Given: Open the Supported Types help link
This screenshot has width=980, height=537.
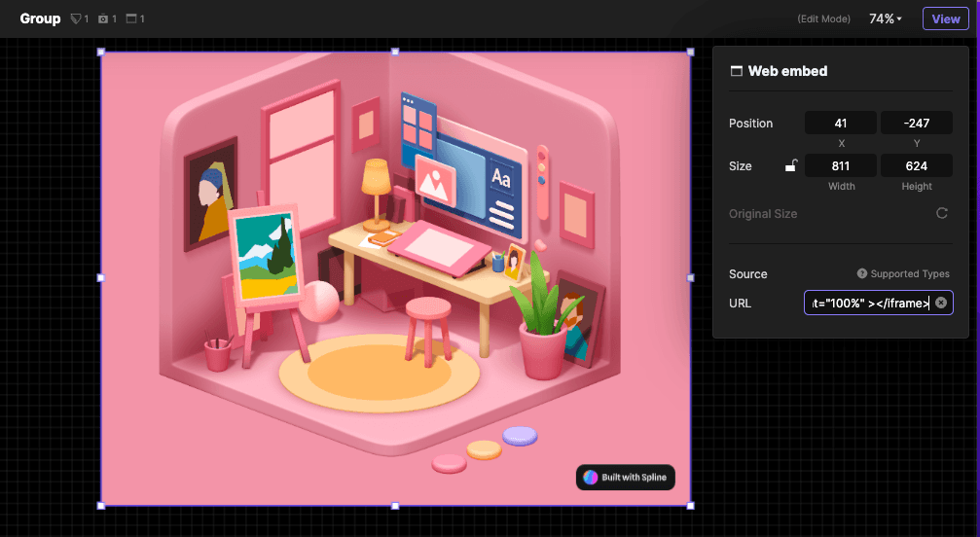Looking at the screenshot, I should click(x=903, y=273).
